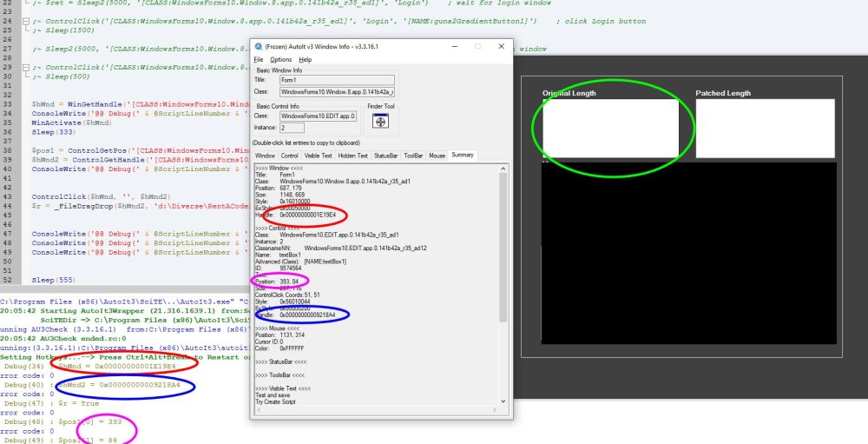This screenshot has width=868, height=444.
Task: Click the Title field containing Form1
Action: coord(336,80)
